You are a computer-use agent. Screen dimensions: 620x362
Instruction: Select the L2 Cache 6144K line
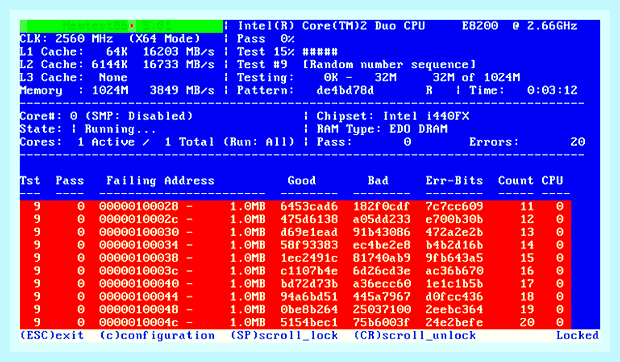point(117,64)
